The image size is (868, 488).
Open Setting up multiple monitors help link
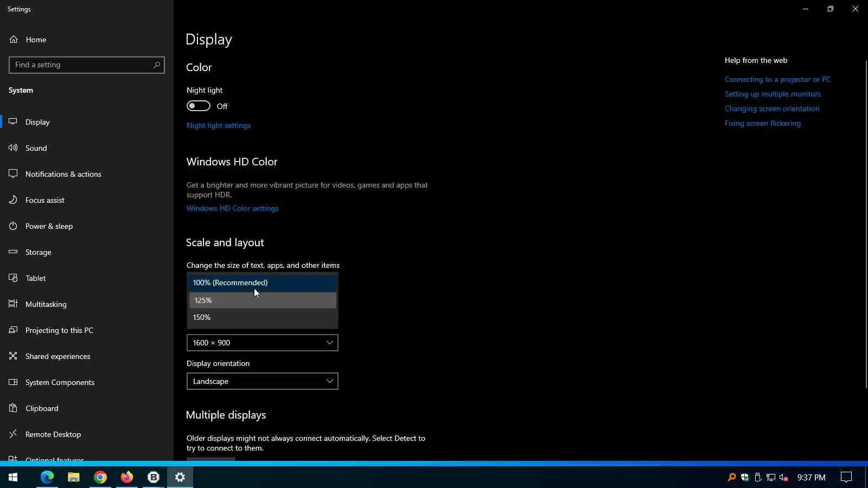[x=773, y=94]
